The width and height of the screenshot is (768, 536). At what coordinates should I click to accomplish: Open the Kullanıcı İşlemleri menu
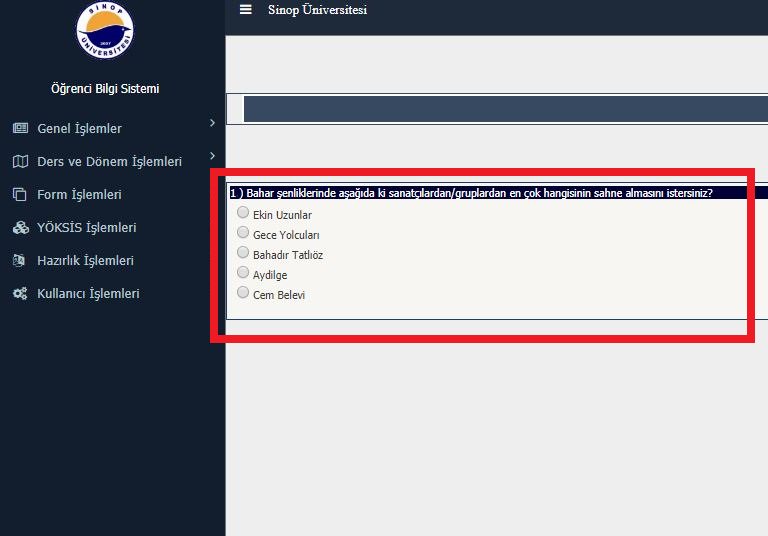click(x=88, y=293)
